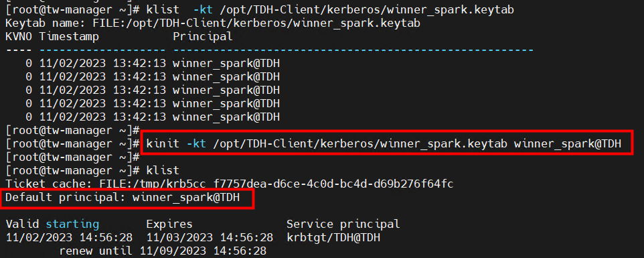
Task: Click the Keytab name file path line
Action: pos(213,23)
